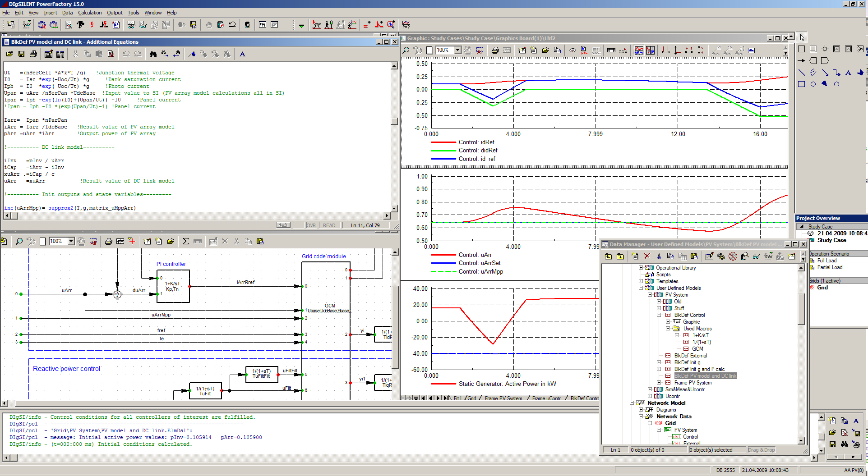
Task: Toggle the waveform plot mode button in Graphic toolbar
Action: [650, 50]
